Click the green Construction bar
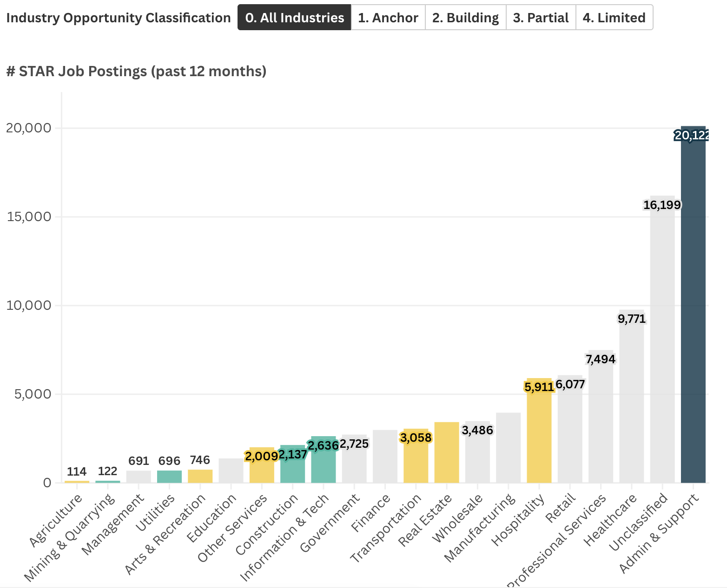Screen dimensions: 727x588 [x=292, y=464]
